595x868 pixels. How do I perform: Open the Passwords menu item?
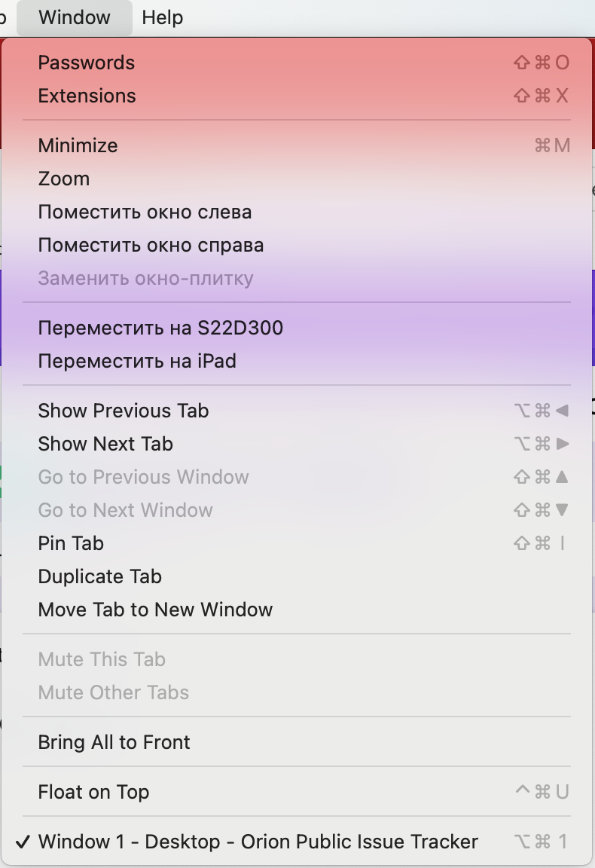coord(87,63)
